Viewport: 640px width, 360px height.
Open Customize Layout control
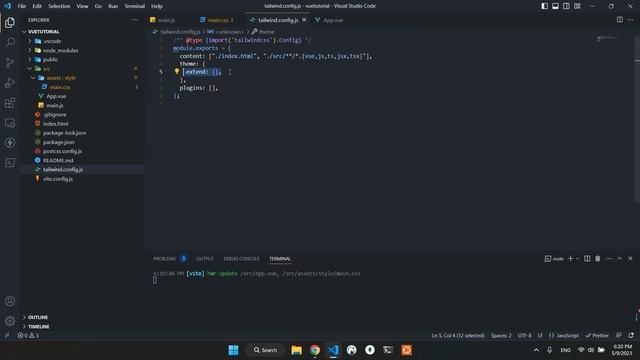[577, 6]
